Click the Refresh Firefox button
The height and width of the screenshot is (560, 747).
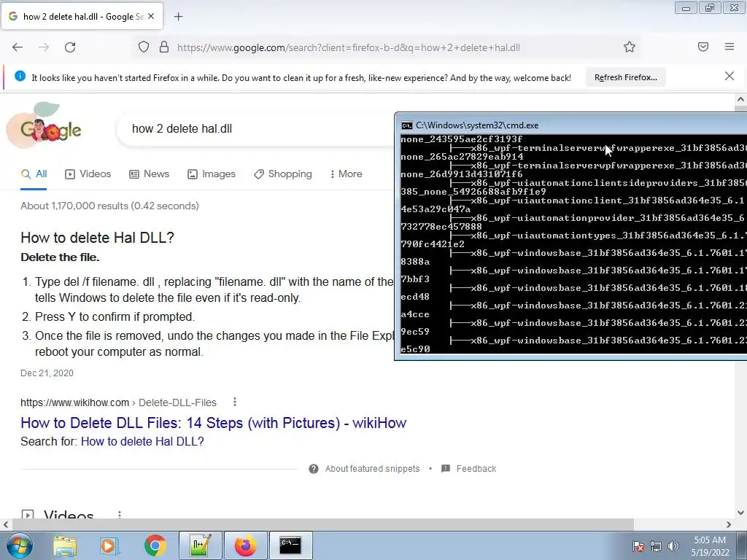[625, 77]
